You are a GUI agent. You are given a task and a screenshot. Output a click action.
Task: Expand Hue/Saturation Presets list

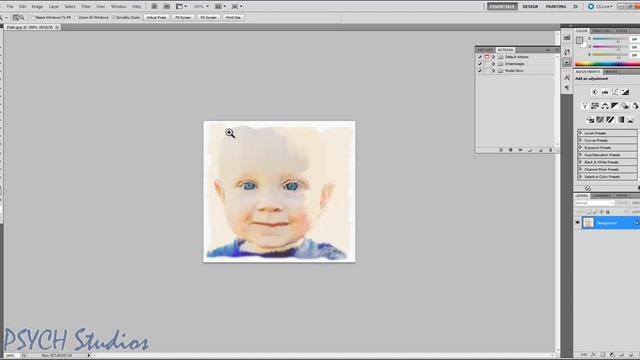pos(580,155)
